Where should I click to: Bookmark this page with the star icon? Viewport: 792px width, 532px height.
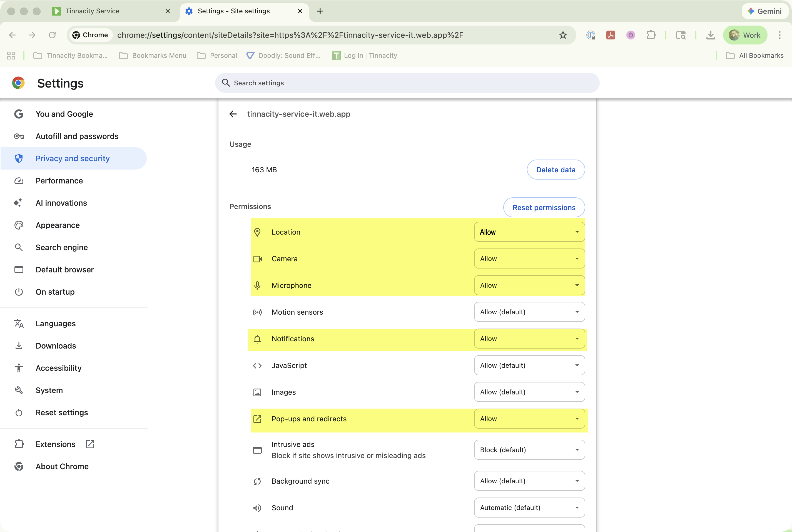[x=563, y=35]
